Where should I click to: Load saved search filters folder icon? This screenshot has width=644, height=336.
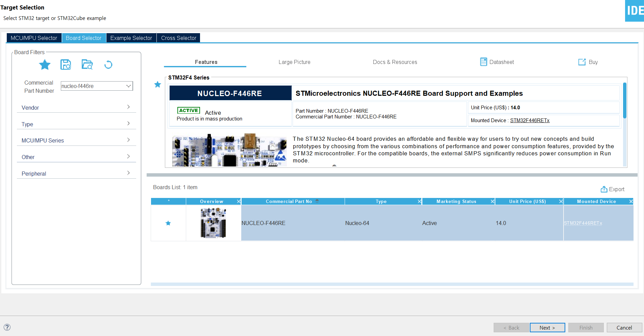(x=87, y=64)
